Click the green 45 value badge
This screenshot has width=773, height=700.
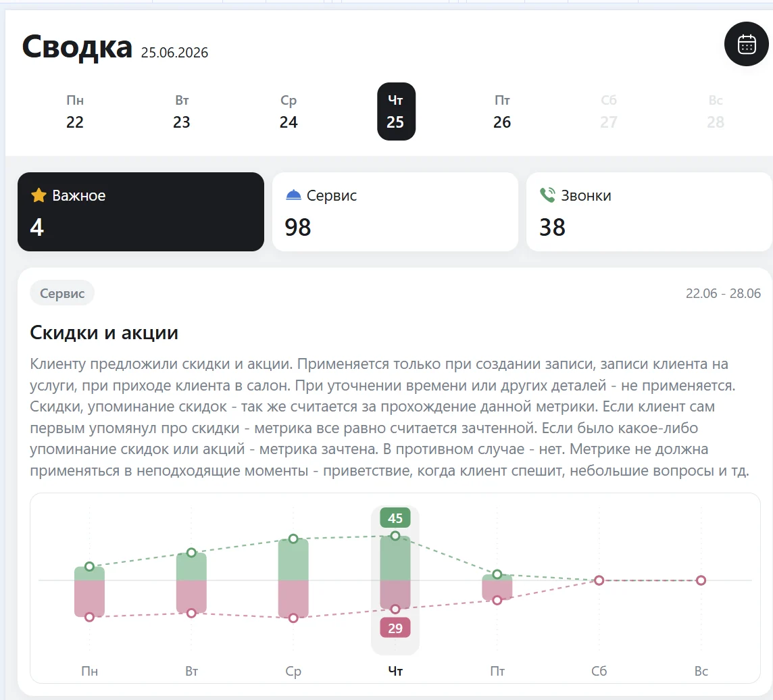[x=395, y=518]
